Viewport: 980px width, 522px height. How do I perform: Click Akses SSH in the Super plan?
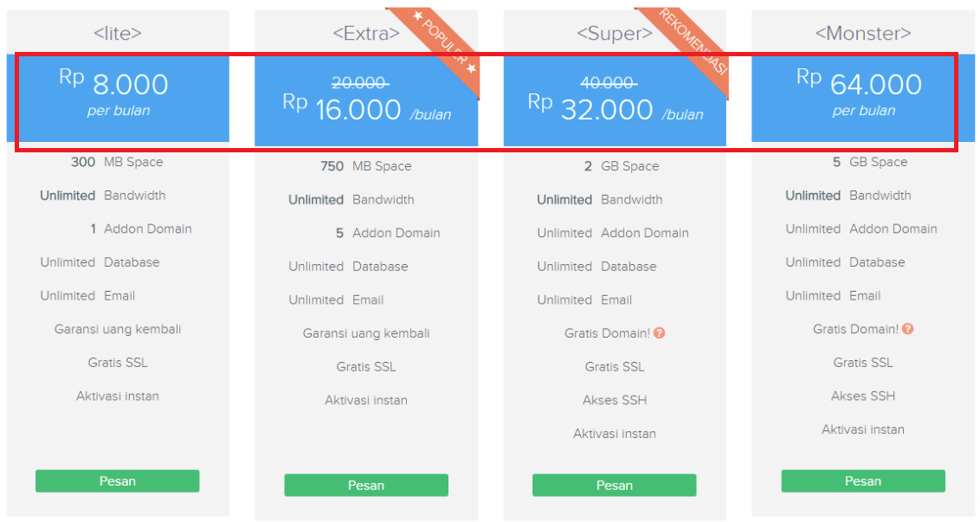click(614, 400)
